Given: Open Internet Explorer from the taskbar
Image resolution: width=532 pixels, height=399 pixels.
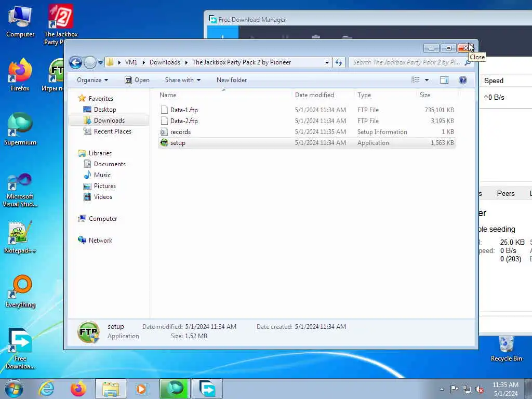Looking at the screenshot, I should point(46,389).
